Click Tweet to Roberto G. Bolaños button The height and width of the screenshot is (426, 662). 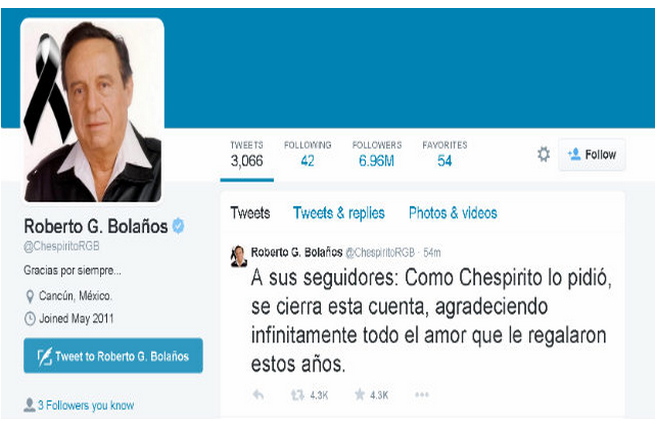tap(113, 356)
